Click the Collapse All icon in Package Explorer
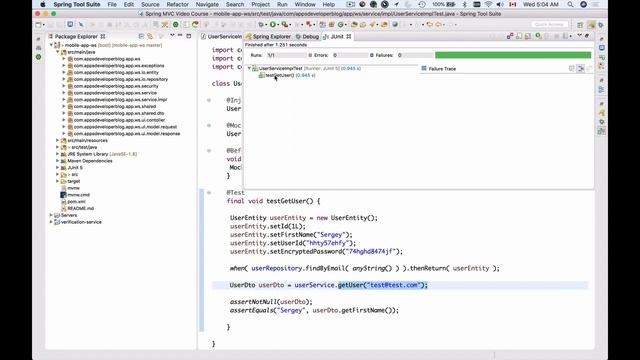 point(141,36)
